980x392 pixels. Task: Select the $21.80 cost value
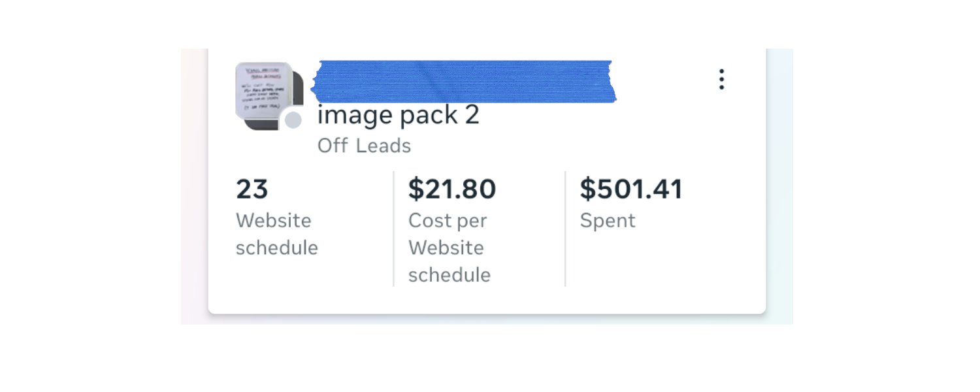point(452,189)
